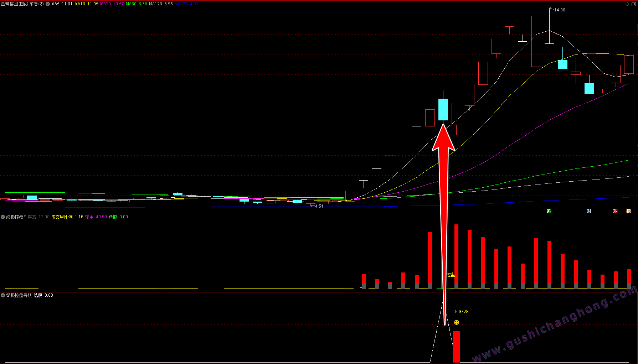Click the yellow MA10: 11.95 label
The height and width of the screenshot is (364, 638).
tap(86, 4)
